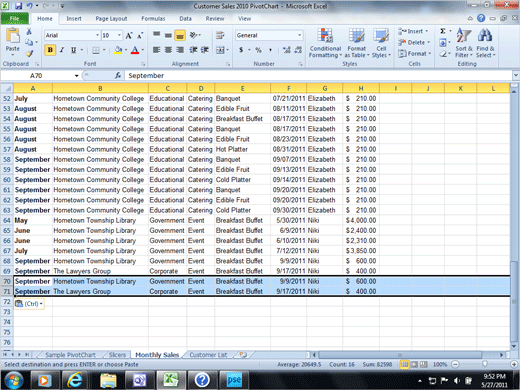520x390 pixels.
Task: Open the File tab
Action: coord(14,18)
